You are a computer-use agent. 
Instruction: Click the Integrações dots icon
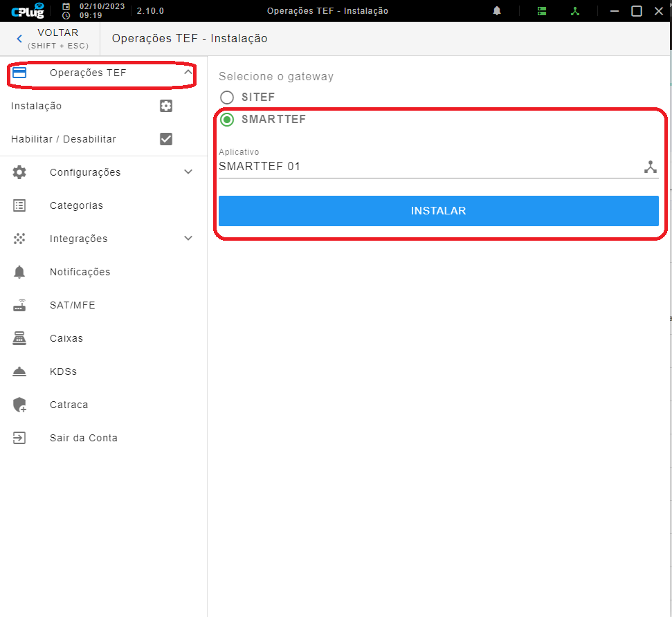(x=19, y=239)
